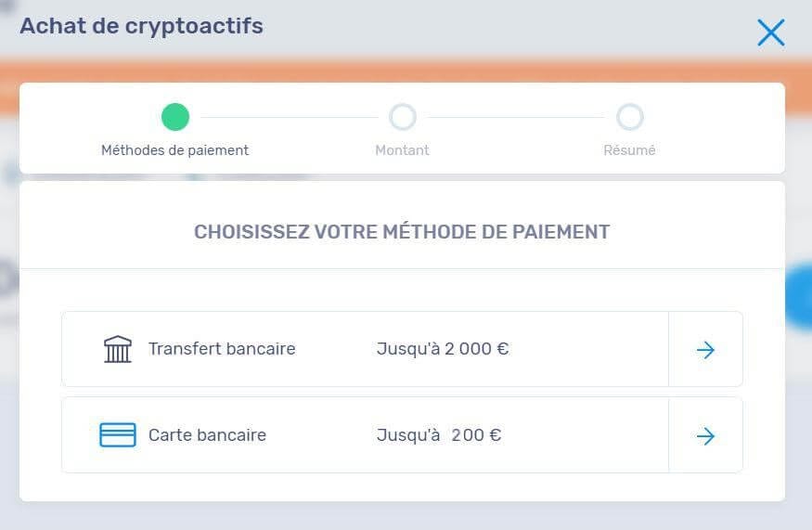Click progress line between Méthodes and Montant
The height and width of the screenshot is (530, 812).
click(288, 117)
